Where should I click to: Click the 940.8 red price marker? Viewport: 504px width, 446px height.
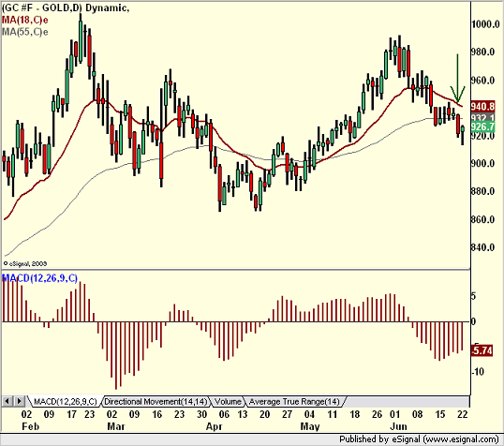[482, 106]
